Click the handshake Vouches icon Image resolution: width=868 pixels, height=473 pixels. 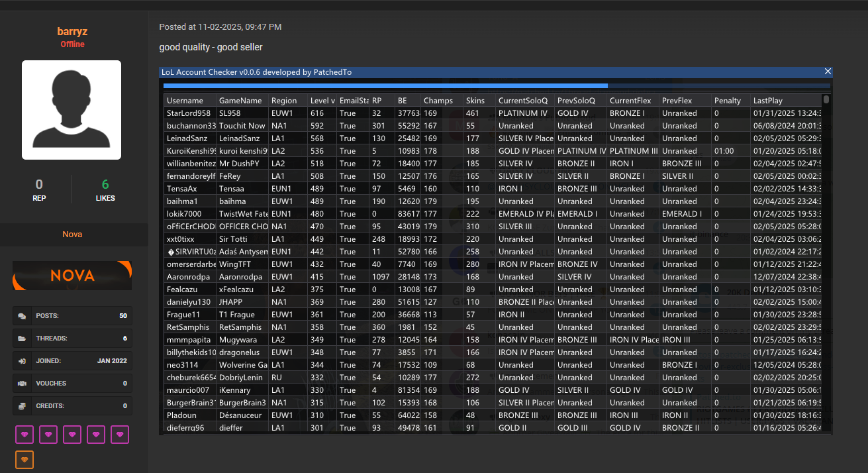click(23, 384)
